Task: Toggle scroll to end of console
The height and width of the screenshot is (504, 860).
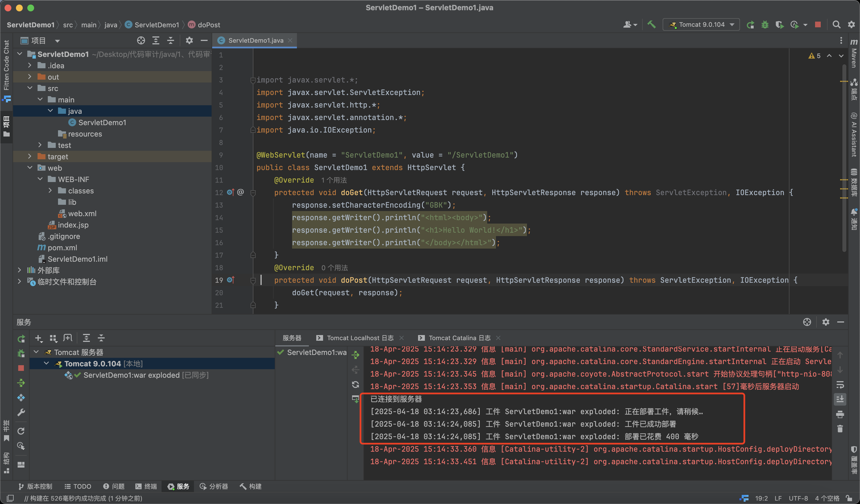Action: [x=840, y=399]
